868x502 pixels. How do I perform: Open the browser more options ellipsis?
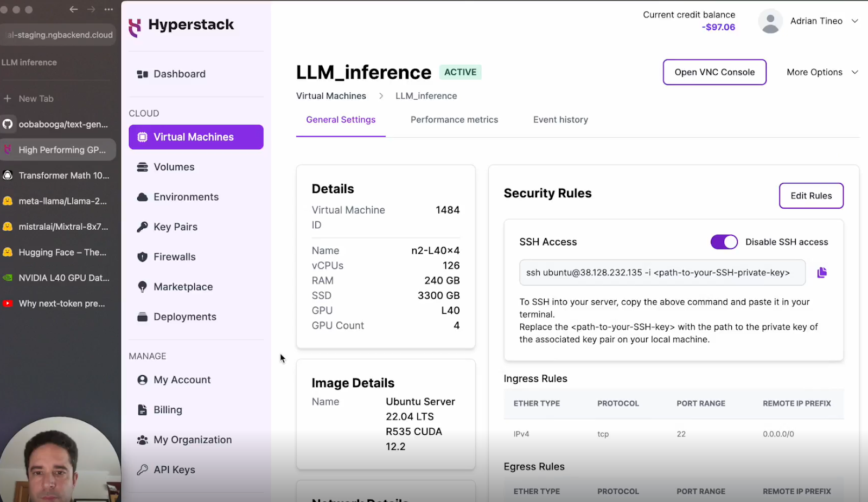pos(108,9)
